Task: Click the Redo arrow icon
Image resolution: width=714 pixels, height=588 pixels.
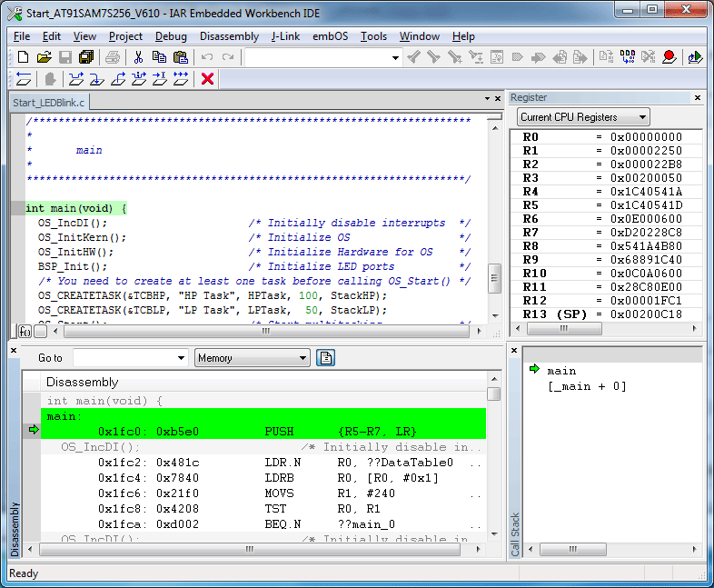Action: pos(228,57)
